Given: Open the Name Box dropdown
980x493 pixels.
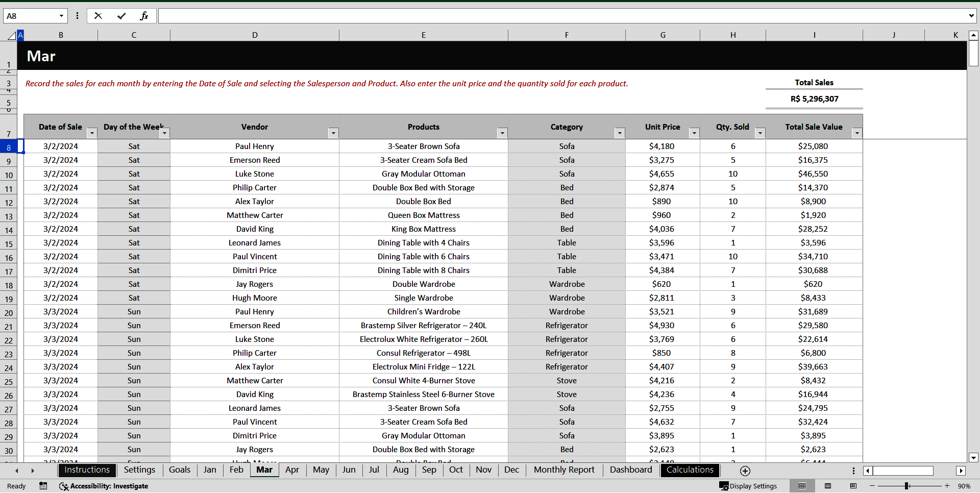Looking at the screenshot, I should click(60, 16).
